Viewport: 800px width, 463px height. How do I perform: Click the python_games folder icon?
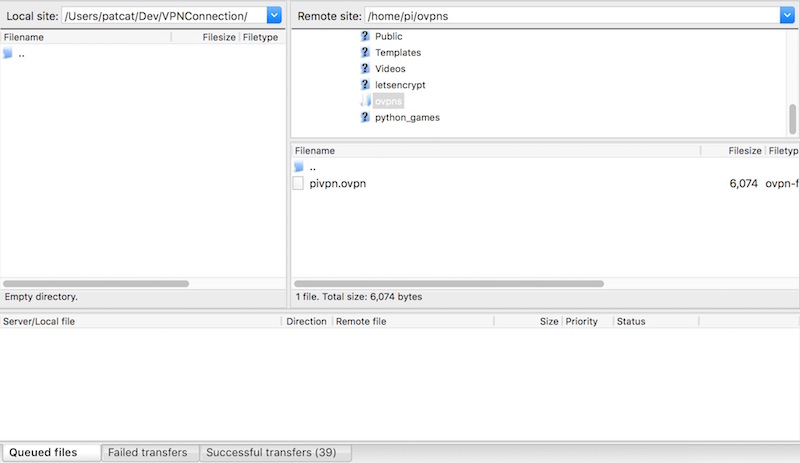(x=365, y=117)
